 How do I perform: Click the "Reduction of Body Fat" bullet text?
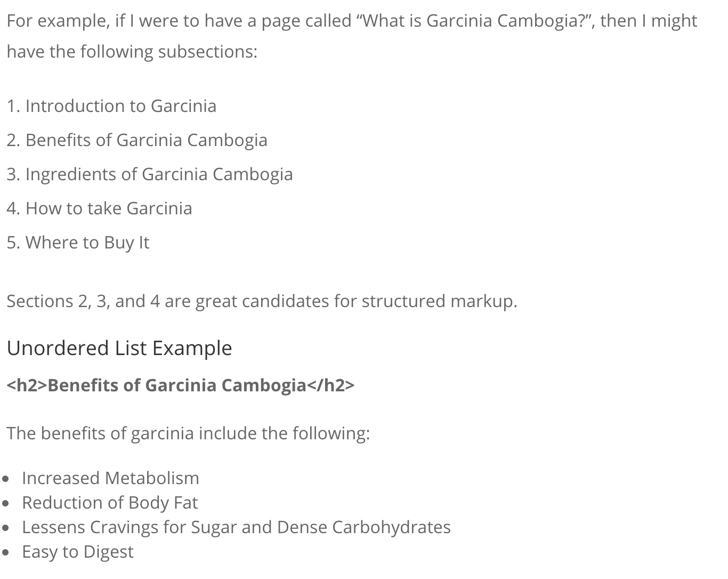[x=110, y=503]
